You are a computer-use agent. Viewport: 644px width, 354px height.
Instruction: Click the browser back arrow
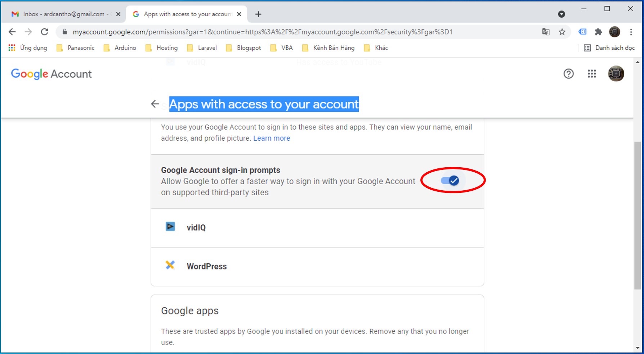(x=12, y=32)
